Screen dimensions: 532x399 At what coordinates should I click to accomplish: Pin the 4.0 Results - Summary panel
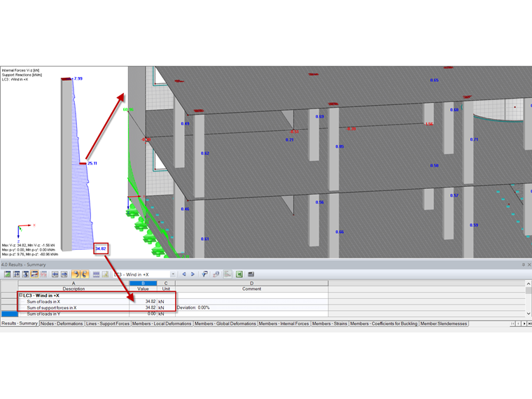pos(523,265)
